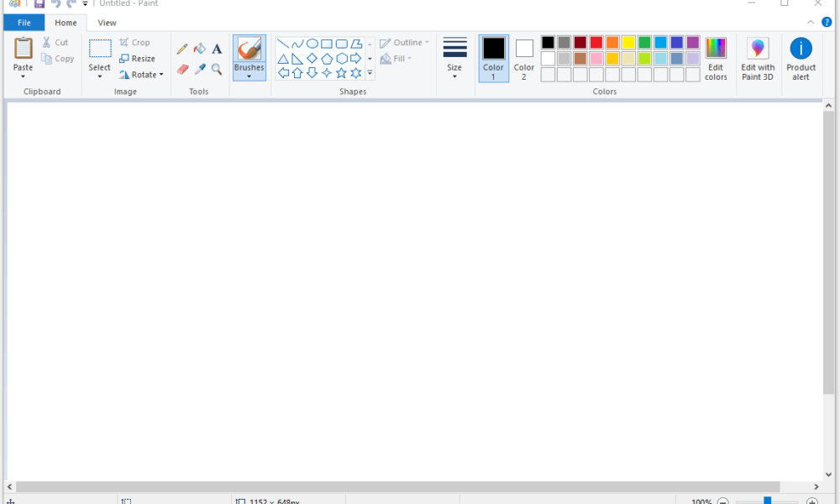Click Edit with Paint 3D
This screenshot has width=840, height=504.
coord(757,57)
